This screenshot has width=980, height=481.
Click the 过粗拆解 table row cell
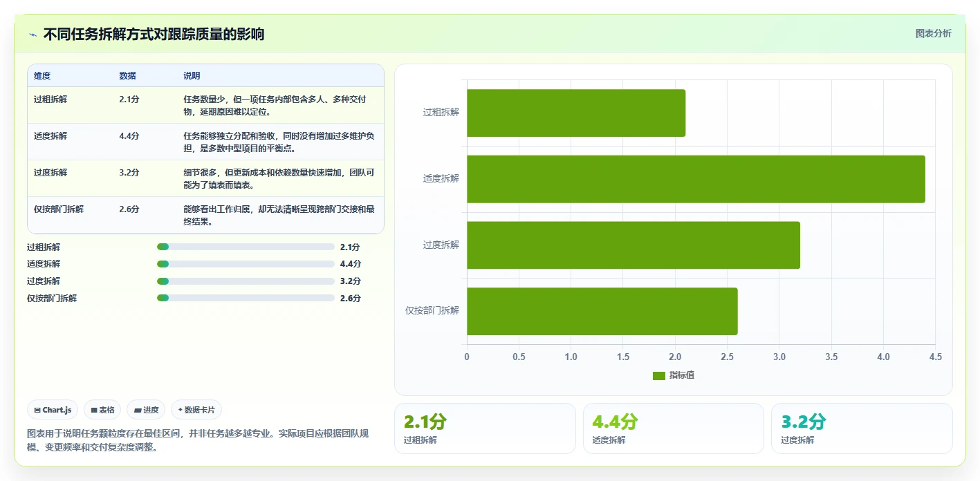50,100
